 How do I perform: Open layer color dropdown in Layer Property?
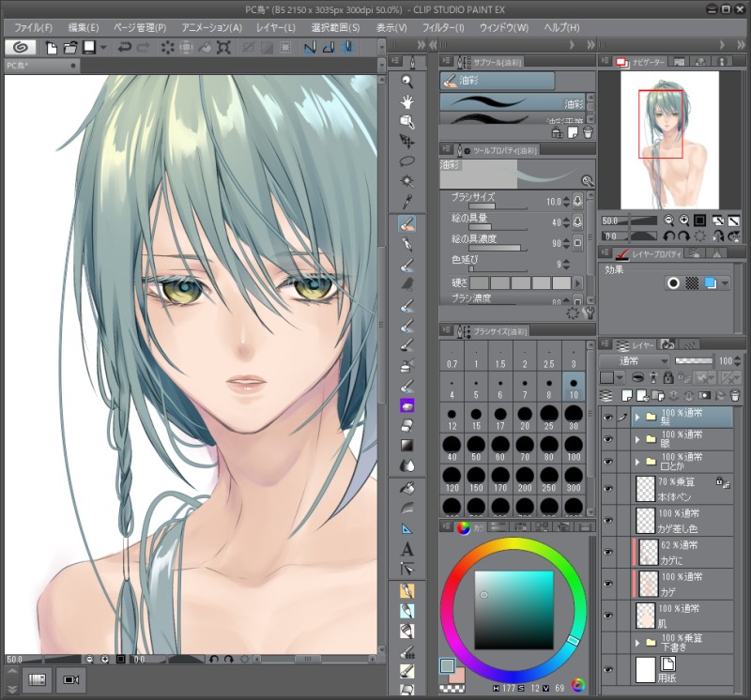725,283
